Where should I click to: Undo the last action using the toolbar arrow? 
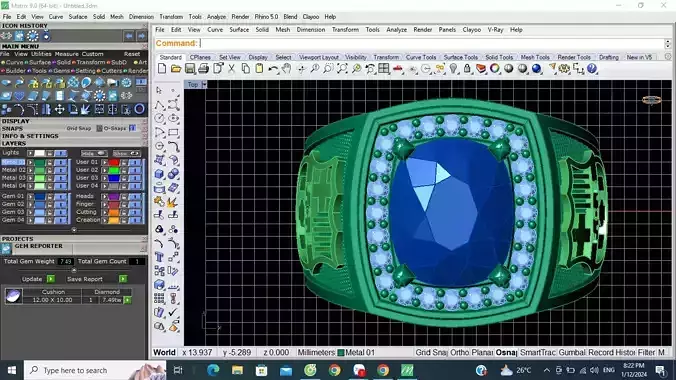273,69
